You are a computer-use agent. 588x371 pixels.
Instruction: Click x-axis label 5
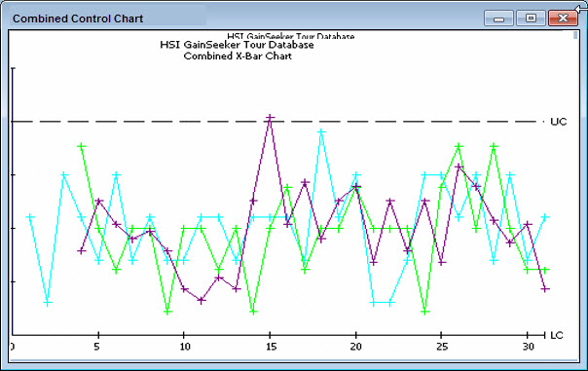(97, 347)
